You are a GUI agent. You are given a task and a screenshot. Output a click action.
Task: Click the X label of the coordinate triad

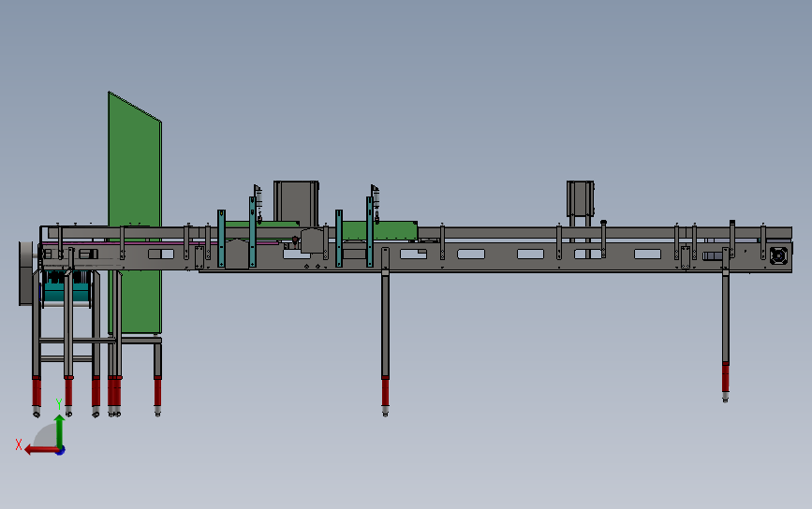click(x=19, y=444)
